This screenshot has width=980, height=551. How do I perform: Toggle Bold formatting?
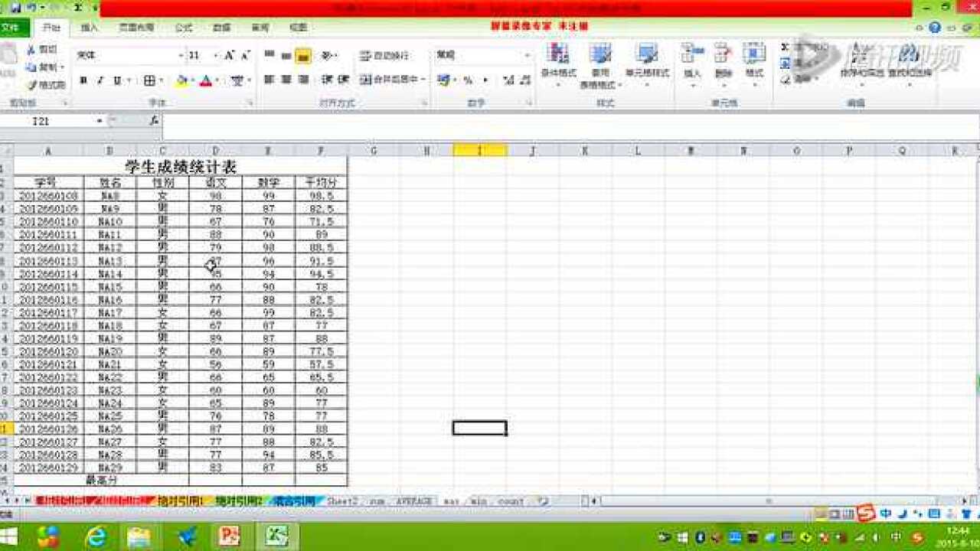pos(83,80)
